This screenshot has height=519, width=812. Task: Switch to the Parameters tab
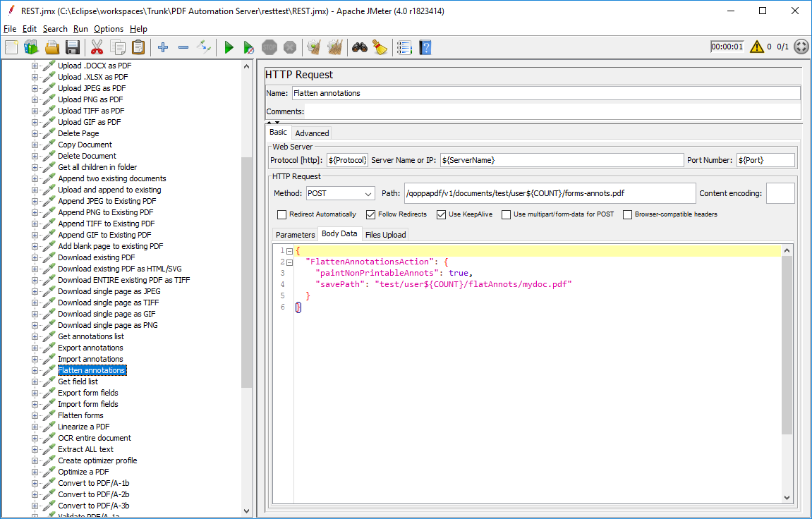pos(295,235)
